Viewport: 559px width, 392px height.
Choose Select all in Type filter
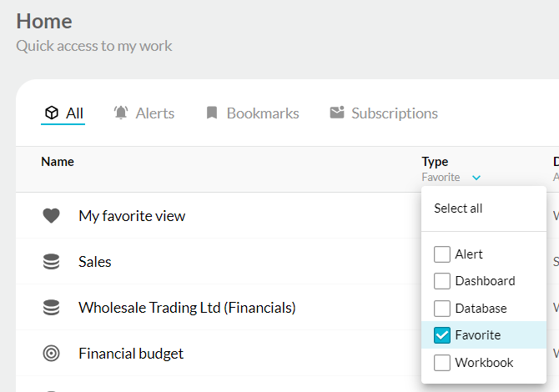pos(458,209)
